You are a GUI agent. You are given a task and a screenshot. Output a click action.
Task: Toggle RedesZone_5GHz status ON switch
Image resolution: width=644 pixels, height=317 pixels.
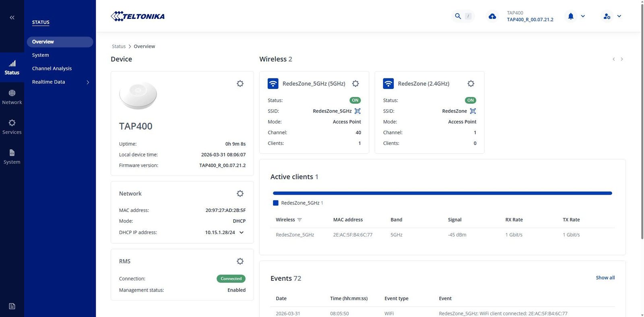click(355, 100)
